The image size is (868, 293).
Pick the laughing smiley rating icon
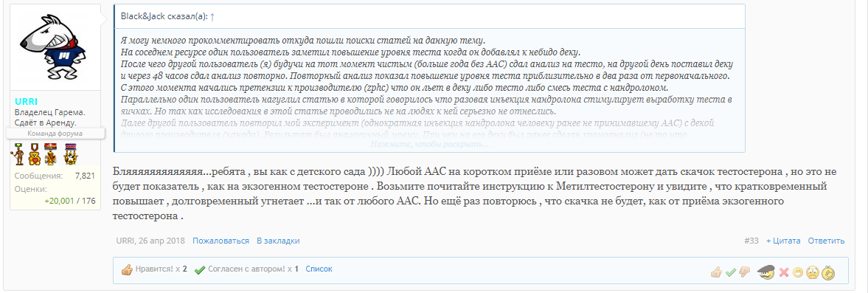[798, 272]
